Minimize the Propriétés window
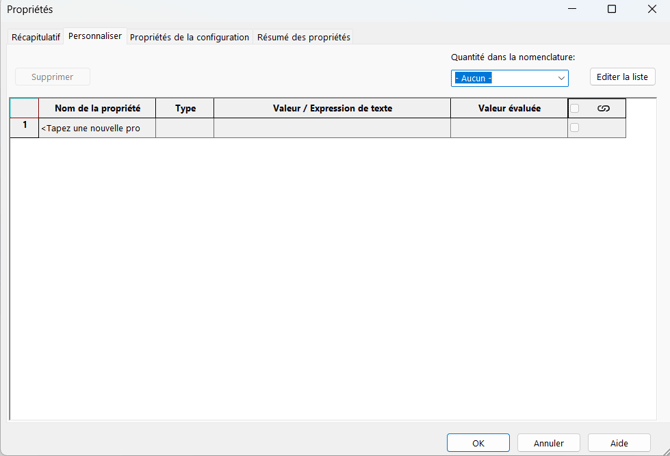670x456 pixels. 572,9
